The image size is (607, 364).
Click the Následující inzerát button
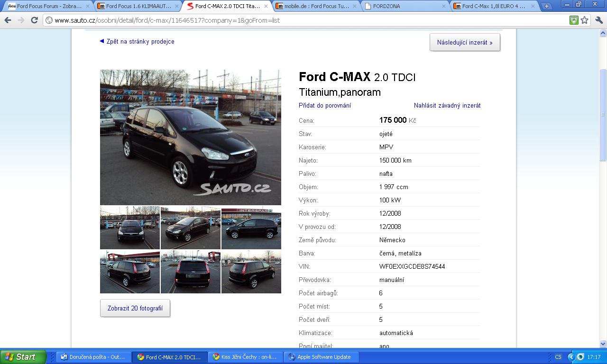pos(465,42)
